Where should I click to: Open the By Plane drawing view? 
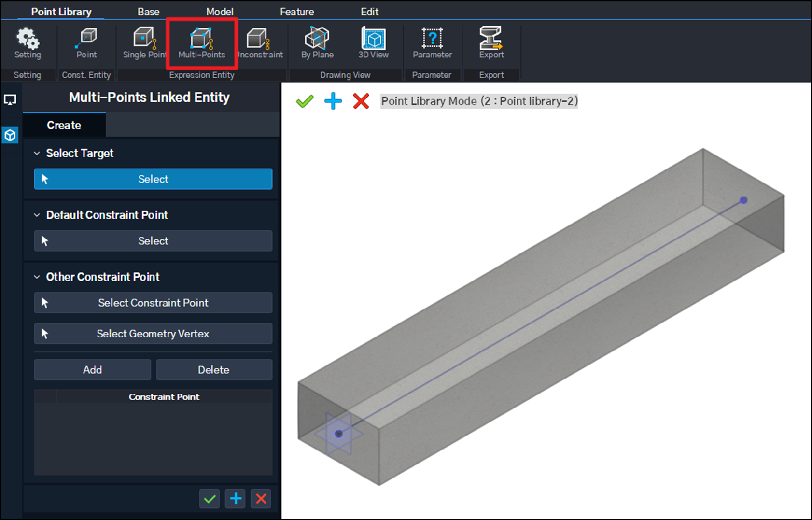[317, 42]
